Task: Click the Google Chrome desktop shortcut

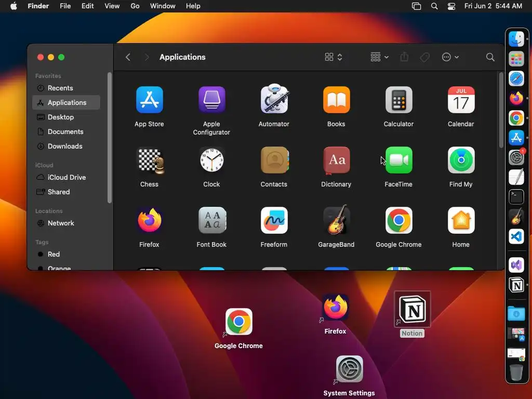Action: click(238, 322)
